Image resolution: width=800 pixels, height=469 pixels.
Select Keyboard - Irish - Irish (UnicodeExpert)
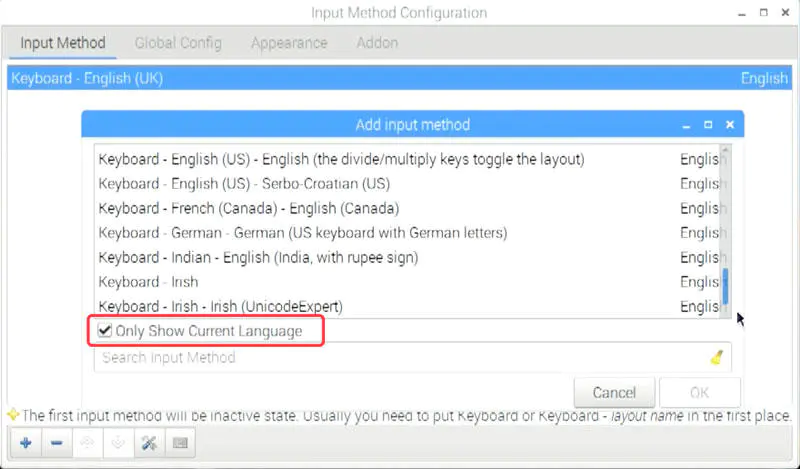407,306
